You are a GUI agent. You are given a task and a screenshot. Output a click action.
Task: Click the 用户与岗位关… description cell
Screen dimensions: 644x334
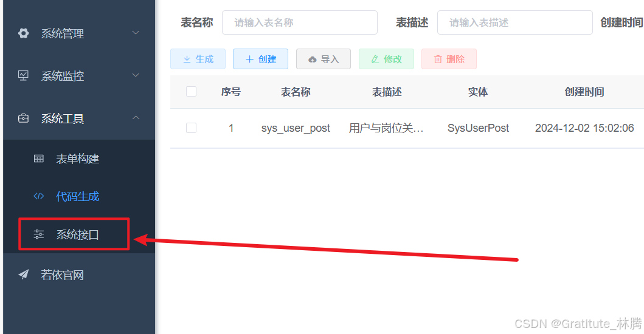386,128
